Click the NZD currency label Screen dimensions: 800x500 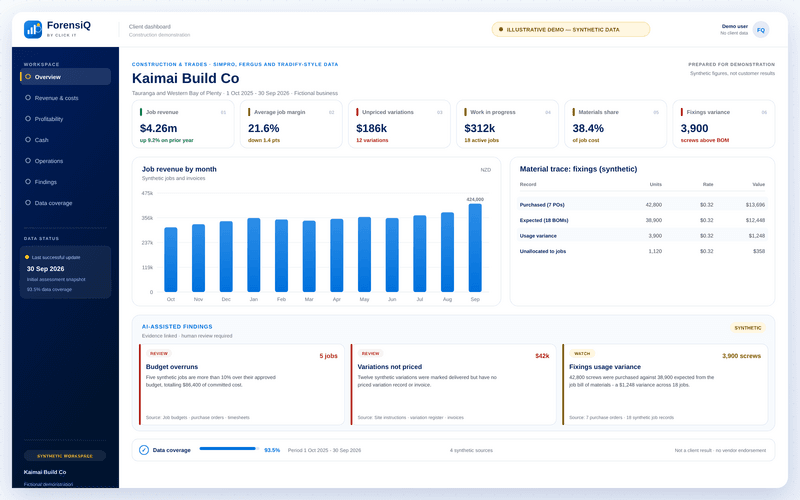click(486, 170)
